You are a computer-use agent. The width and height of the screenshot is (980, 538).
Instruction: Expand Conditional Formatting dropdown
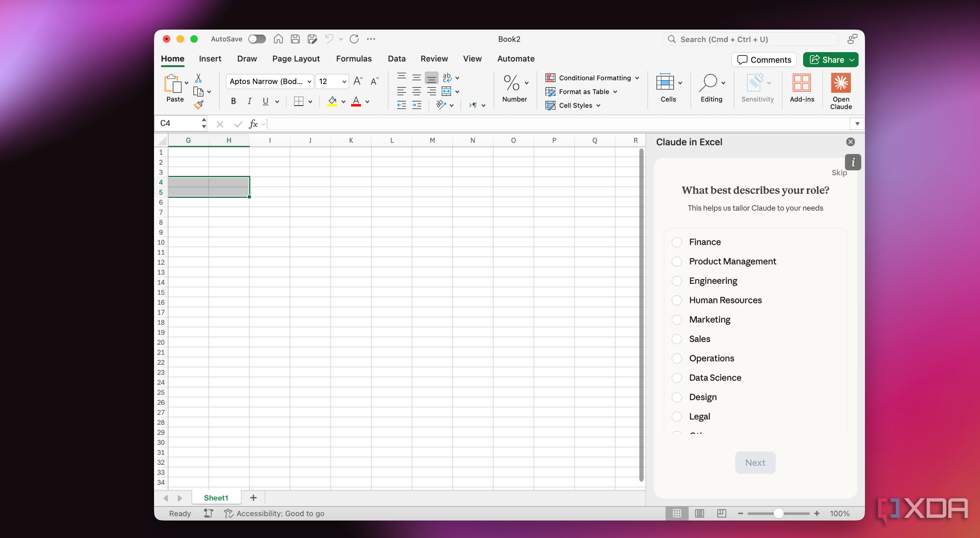pyautogui.click(x=637, y=78)
